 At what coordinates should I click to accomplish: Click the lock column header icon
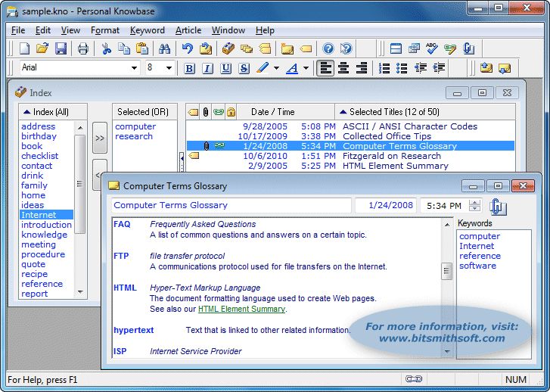231,112
